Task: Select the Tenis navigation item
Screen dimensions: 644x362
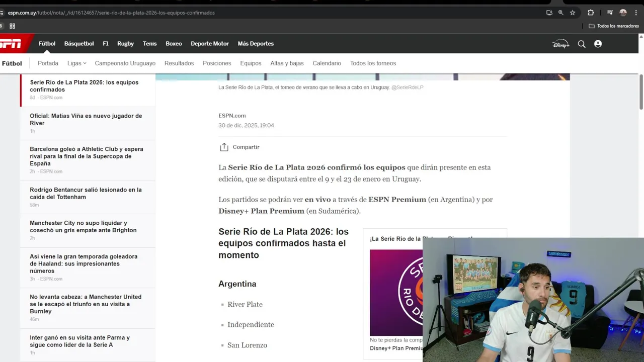Action: click(149, 44)
